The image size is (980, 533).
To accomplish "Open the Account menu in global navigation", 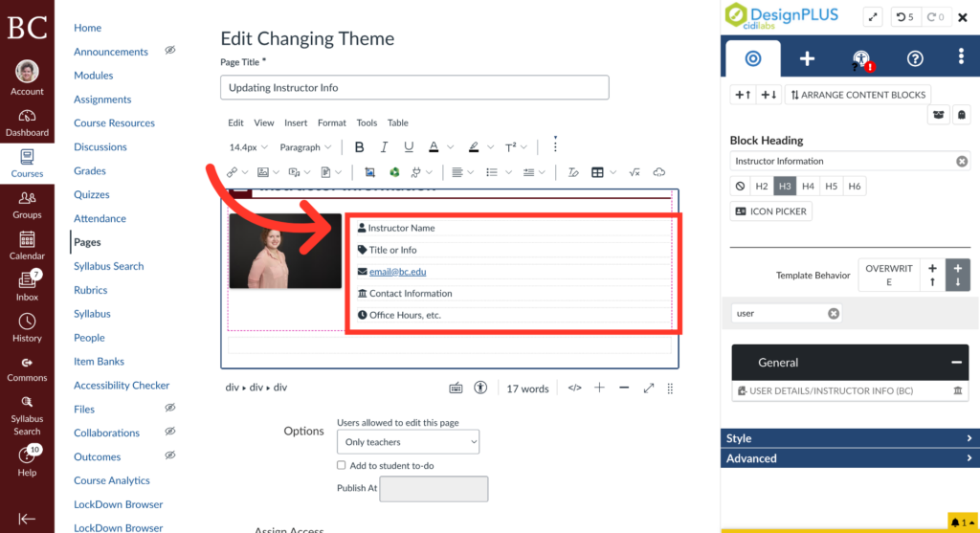I will 27,78.
